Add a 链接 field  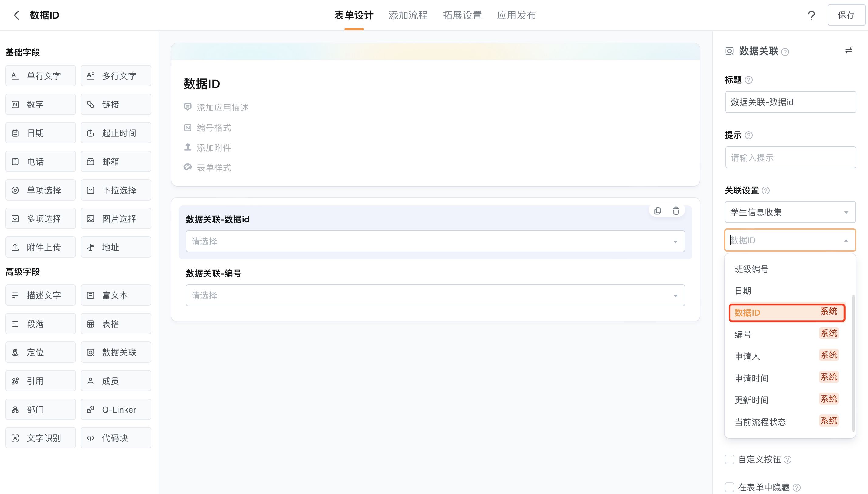116,104
